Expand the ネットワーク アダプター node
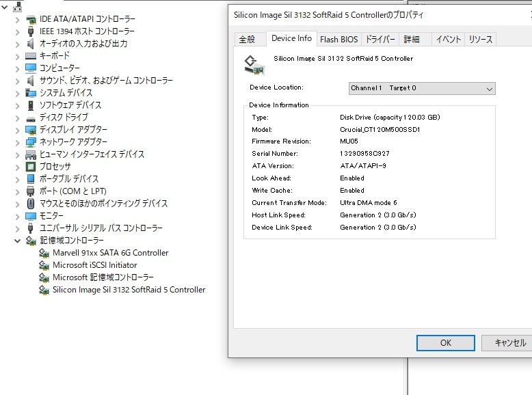 point(17,143)
